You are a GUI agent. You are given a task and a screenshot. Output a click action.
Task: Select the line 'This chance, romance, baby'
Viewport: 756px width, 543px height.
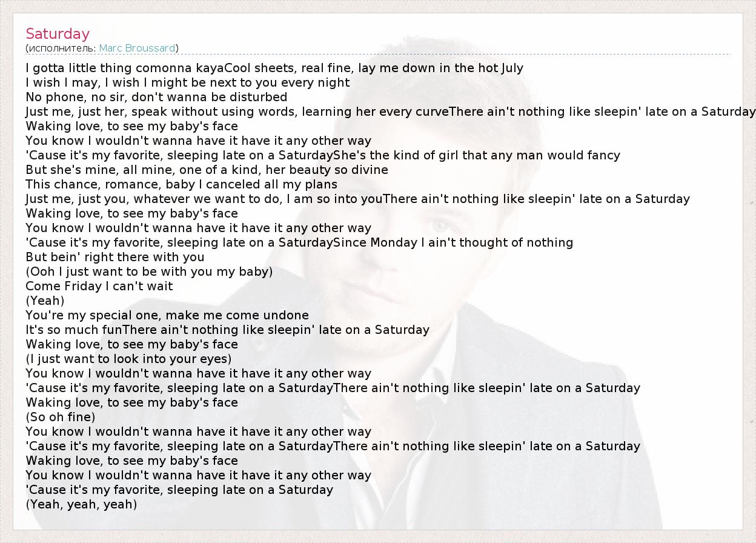(x=181, y=184)
